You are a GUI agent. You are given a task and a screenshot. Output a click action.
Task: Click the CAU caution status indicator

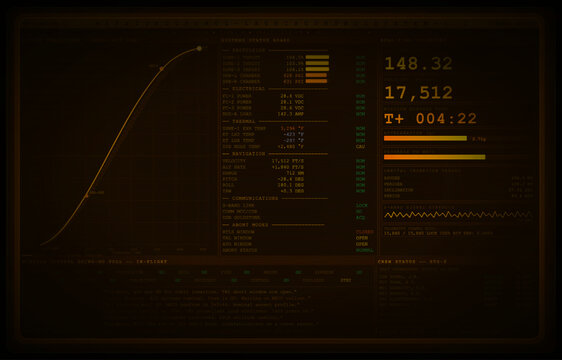[x=360, y=147]
